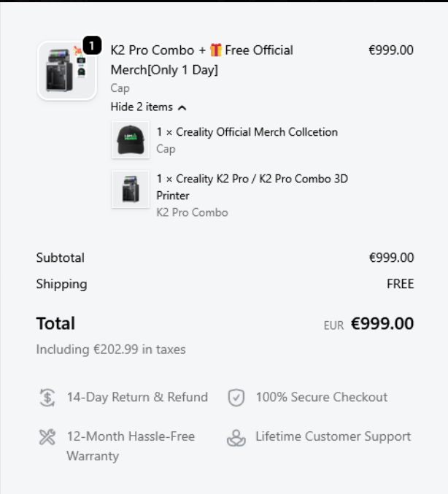Click the chevron next to Hide 2 items
This screenshot has height=494, width=448.
tap(182, 107)
